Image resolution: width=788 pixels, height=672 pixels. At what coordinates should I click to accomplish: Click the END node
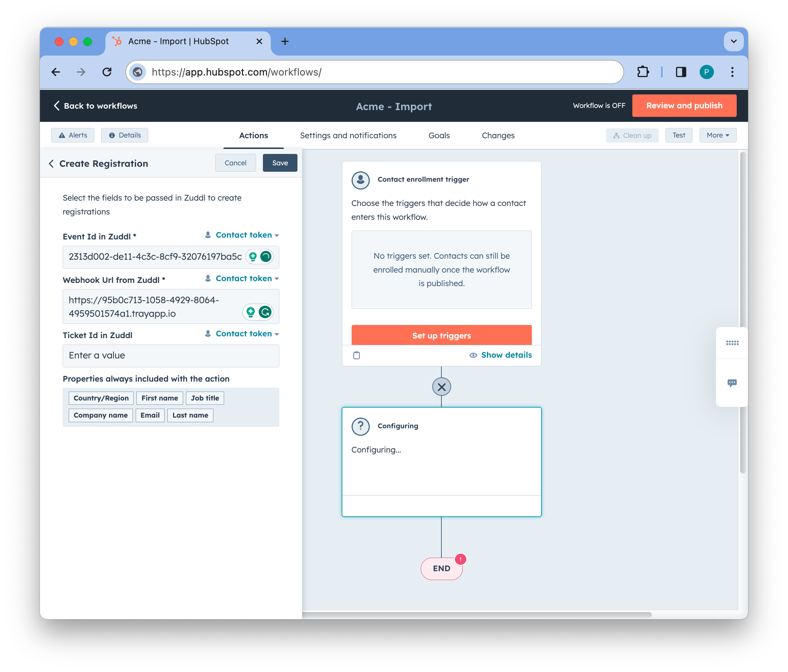pos(441,569)
